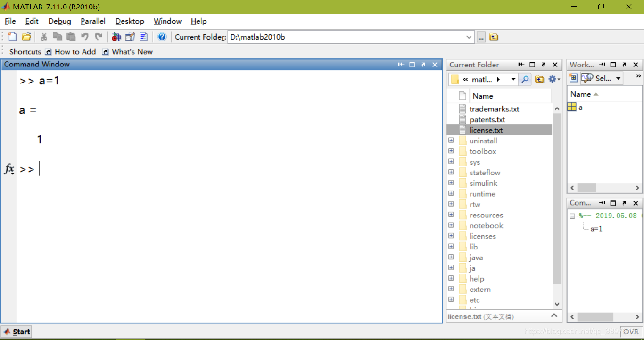
Task: Maximize the Command History panel
Action: [x=613, y=203]
